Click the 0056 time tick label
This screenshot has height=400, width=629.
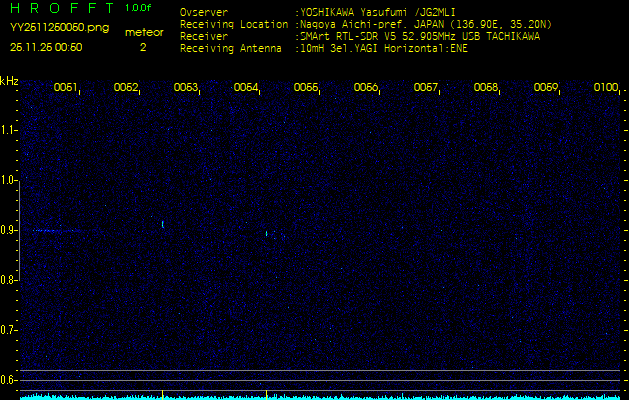click(x=366, y=87)
